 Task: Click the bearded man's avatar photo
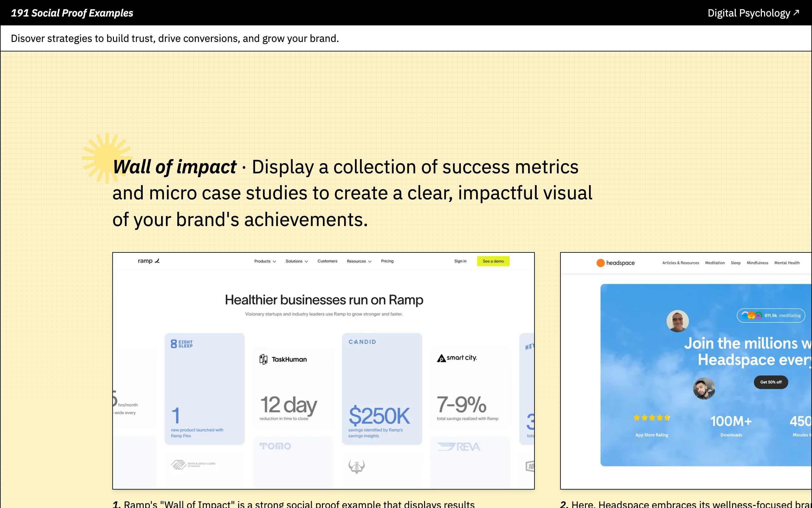pyautogui.click(x=704, y=388)
